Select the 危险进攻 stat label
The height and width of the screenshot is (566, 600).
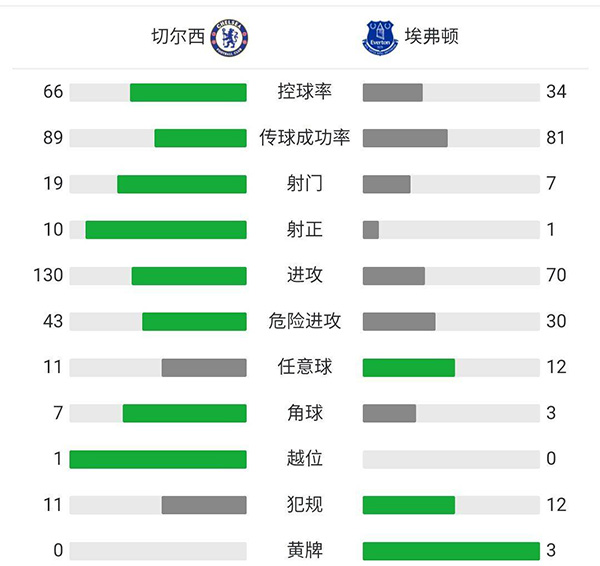(x=305, y=321)
